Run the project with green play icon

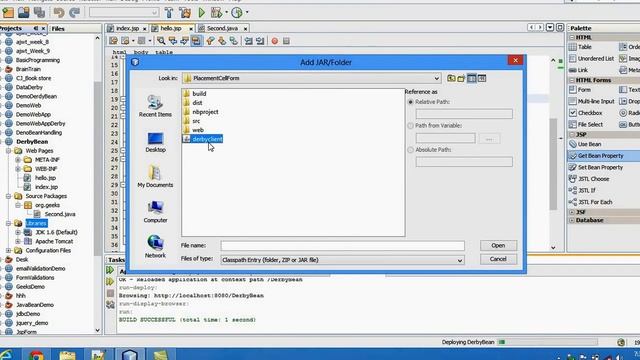[201, 13]
